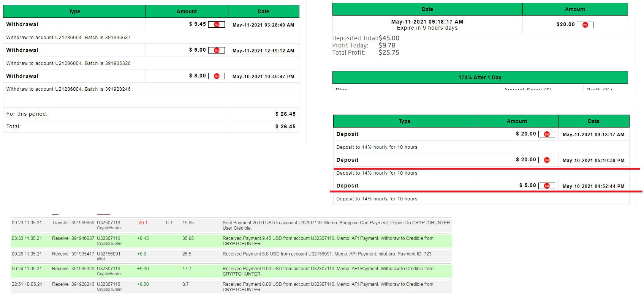Click the Perfect Money icon beside $5.00 deposit

[547, 186]
